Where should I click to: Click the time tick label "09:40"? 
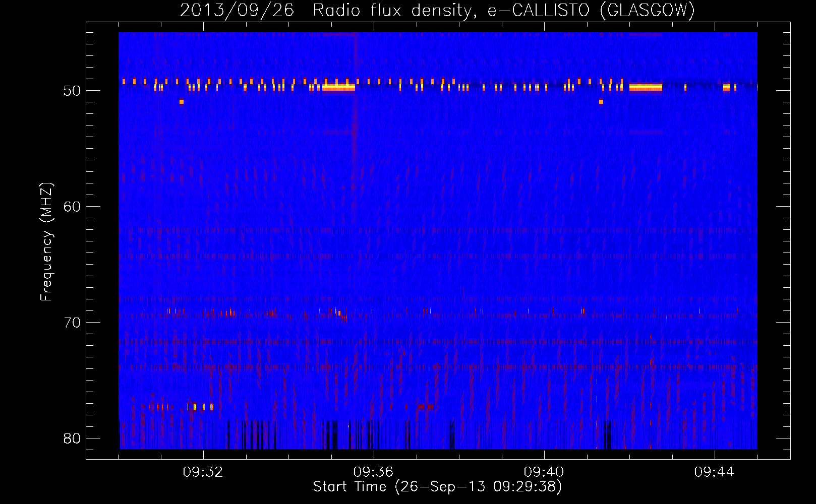[x=544, y=472]
